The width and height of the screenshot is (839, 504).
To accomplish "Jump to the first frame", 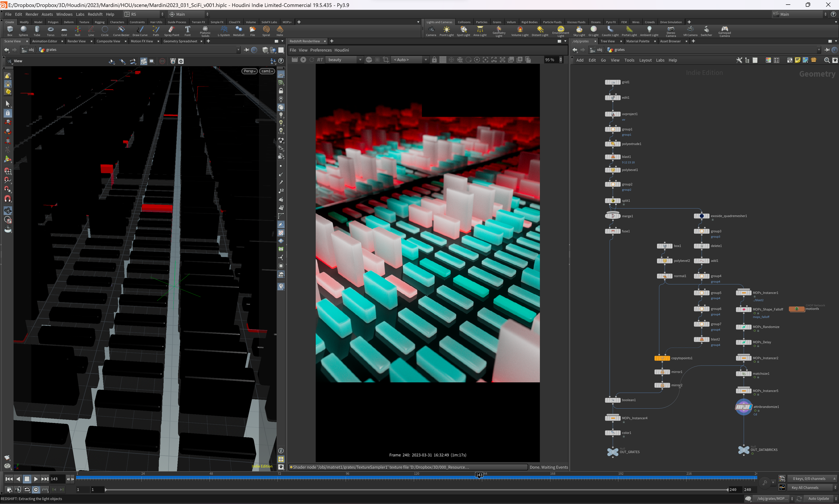I will click(x=9, y=479).
